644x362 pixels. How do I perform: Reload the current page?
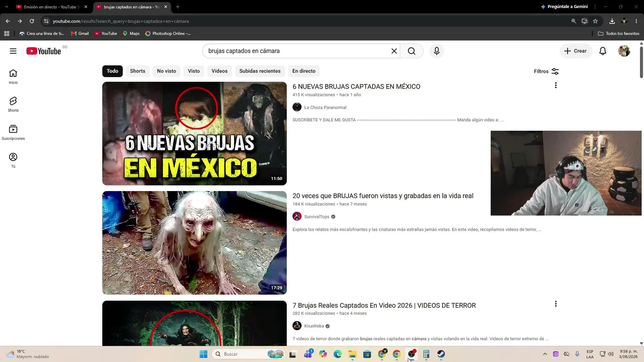click(x=32, y=21)
